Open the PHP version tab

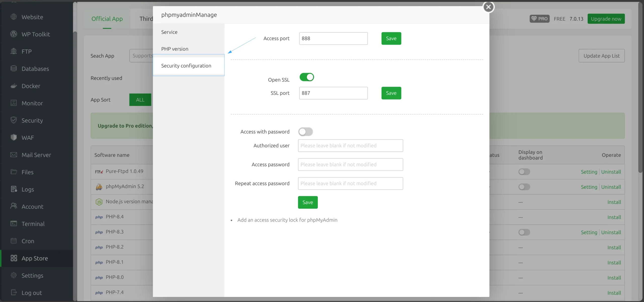188,49
